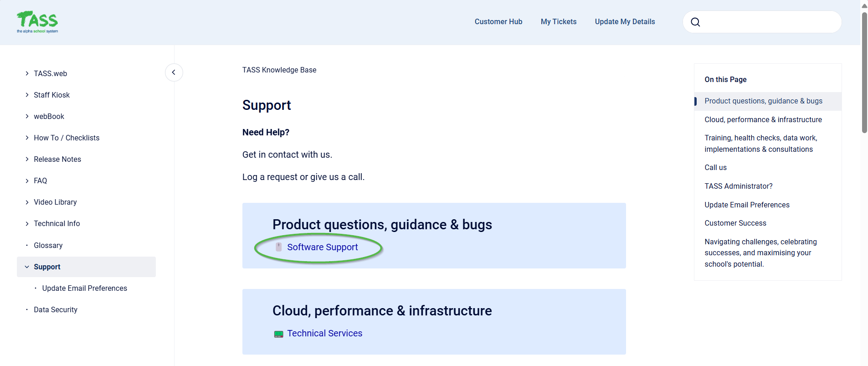Open the Glossary sidebar page
The image size is (868, 366).
click(48, 245)
